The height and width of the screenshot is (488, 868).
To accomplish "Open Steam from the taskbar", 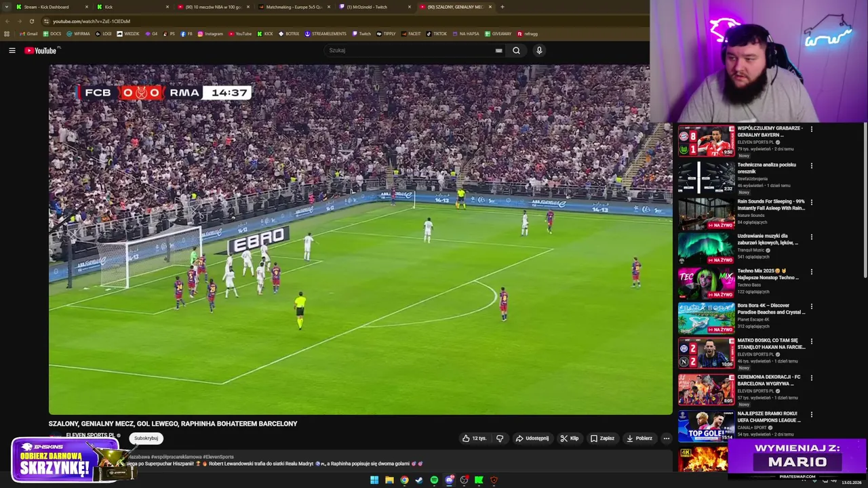I will coord(419,480).
